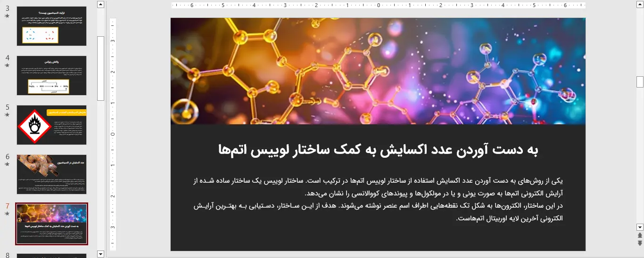
Task: Go to the next slide with the double-down arrow
Action: click(640, 243)
